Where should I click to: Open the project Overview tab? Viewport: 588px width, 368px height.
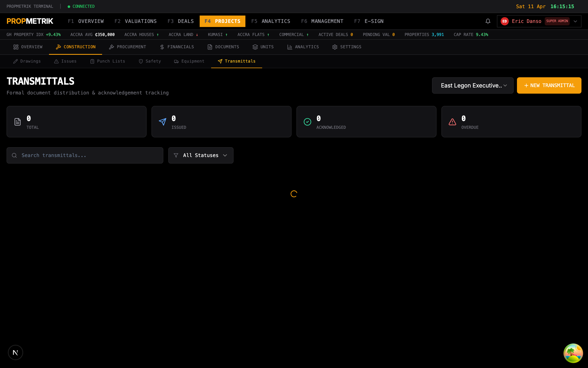tap(28, 47)
